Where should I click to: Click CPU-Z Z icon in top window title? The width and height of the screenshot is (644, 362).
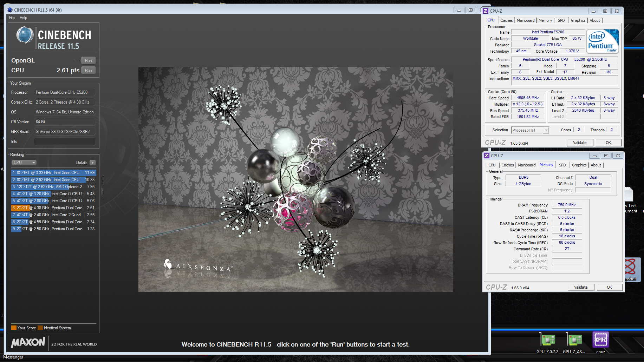486,11
